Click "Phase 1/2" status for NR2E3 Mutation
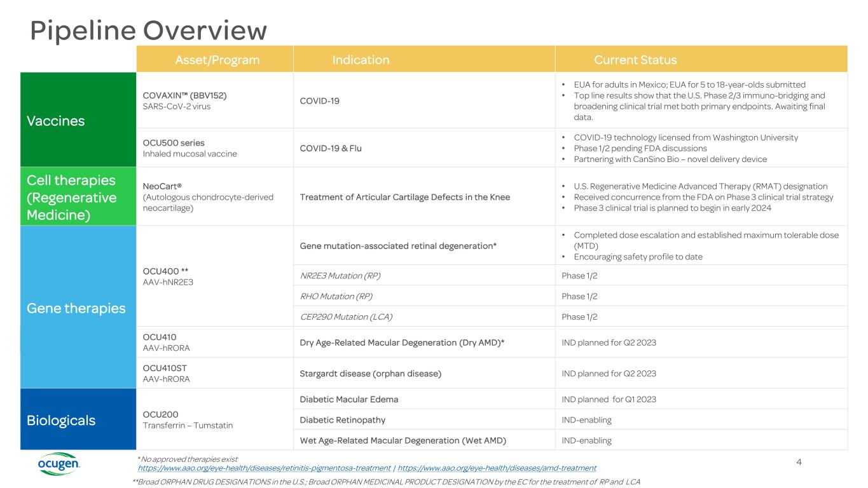The height and width of the screenshot is (488, 868). click(580, 275)
